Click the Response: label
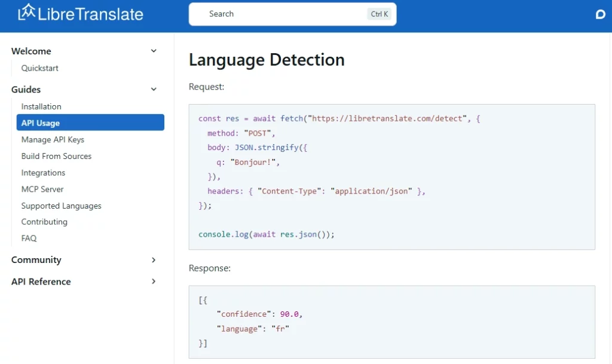Viewport: 612px width, 364px height. pos(210,268)
